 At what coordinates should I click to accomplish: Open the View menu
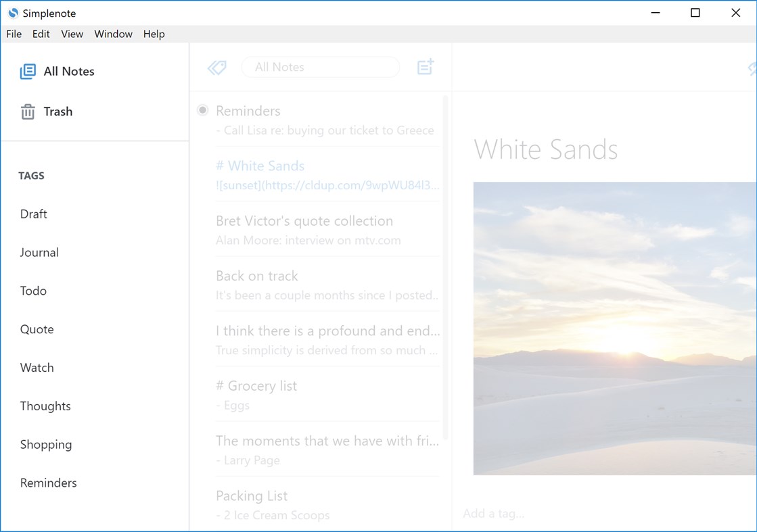tap(72, 34)
